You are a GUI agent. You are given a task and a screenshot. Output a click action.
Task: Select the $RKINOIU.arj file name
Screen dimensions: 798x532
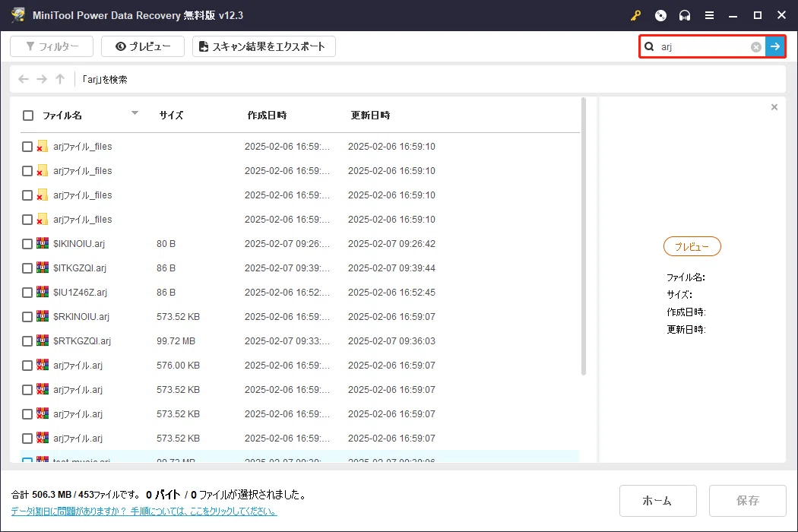81,317
